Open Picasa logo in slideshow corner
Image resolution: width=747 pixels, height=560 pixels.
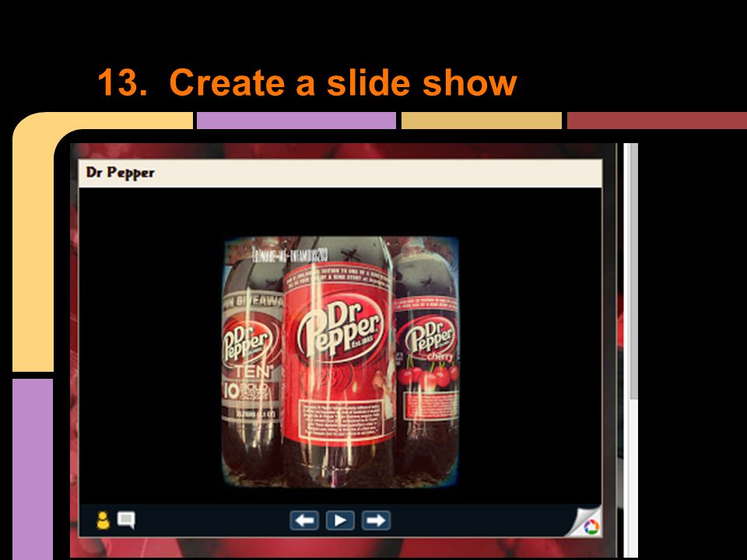click(591, 527)
